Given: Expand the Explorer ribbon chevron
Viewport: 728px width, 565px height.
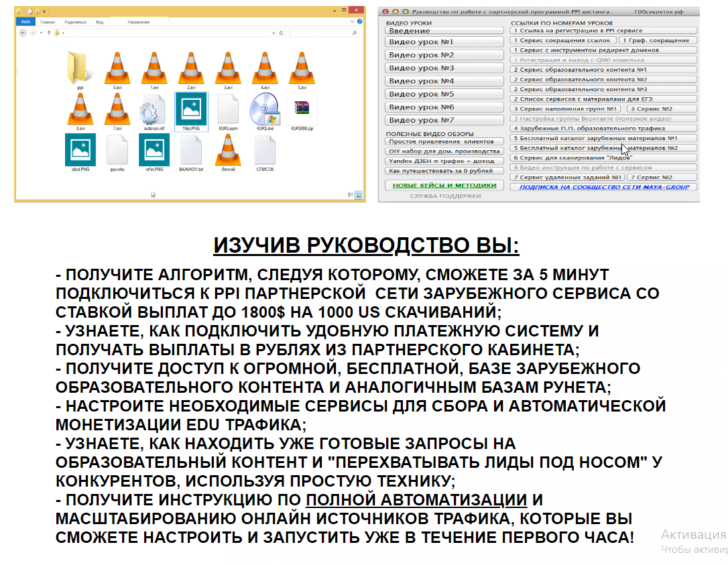Looking at the screenshot, I should [x=353, y=21].
